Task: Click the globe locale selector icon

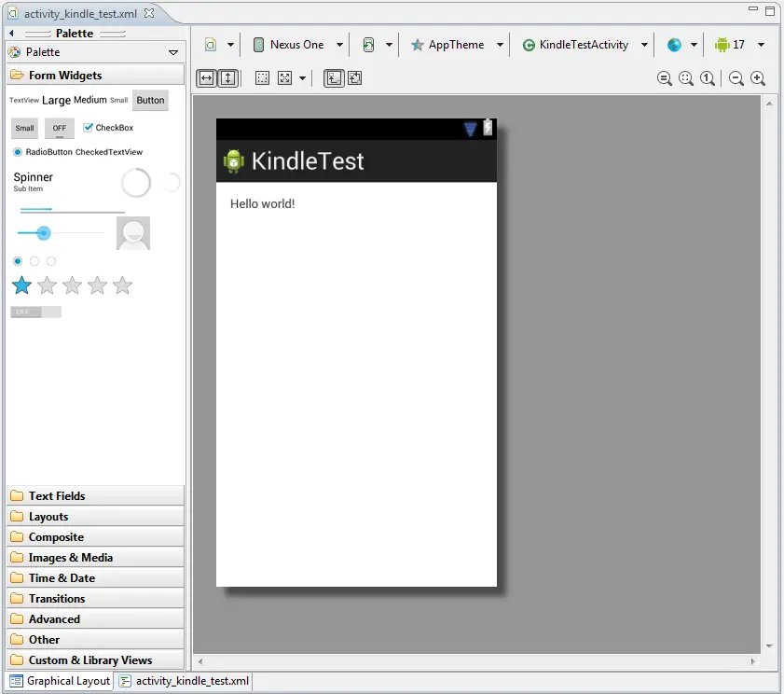Action: click(x=676, y=44)
